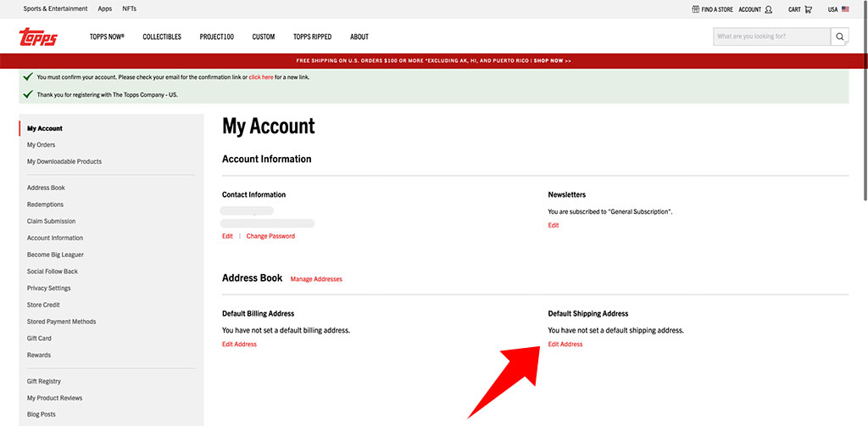Viewport: 868px width, 426px height.
Task: Open ABOUT menu
Action: click(x=359, y=36)
